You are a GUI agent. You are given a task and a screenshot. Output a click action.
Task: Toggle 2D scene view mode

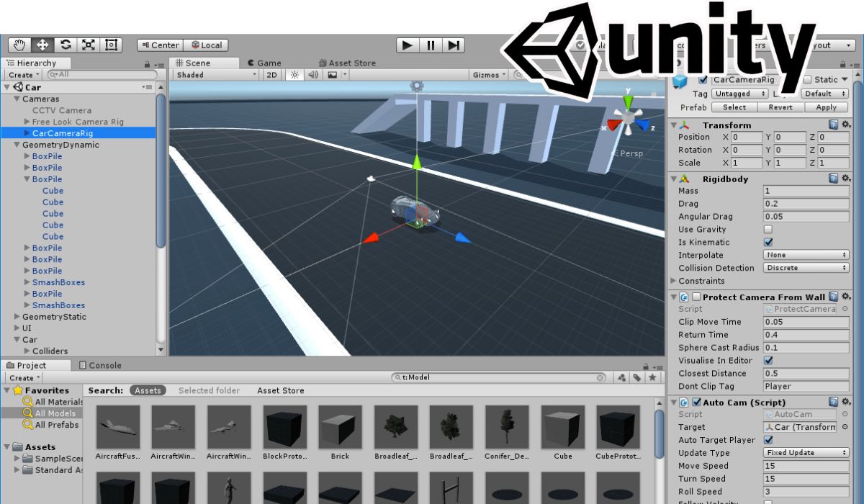click(271, 75)
